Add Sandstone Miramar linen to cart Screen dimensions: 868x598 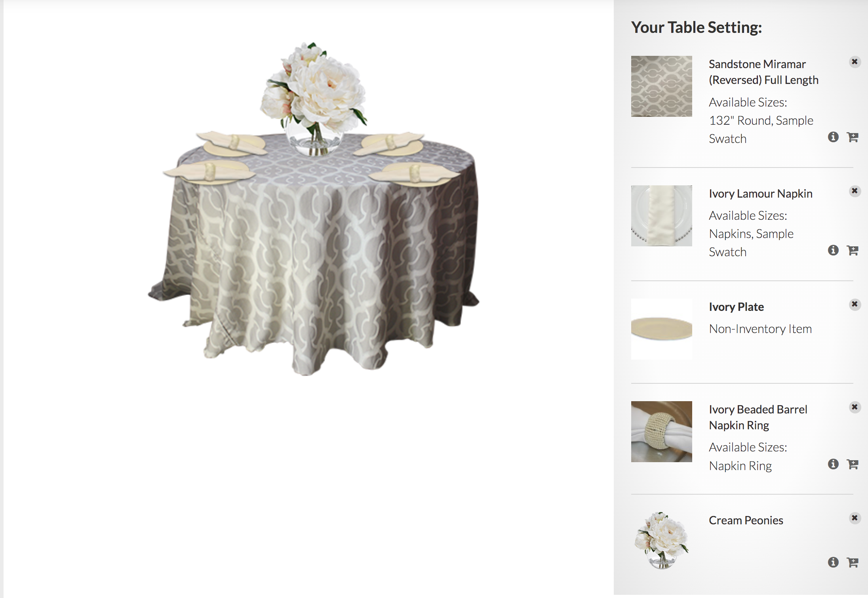pyautogui.click(x=852, y=137)
